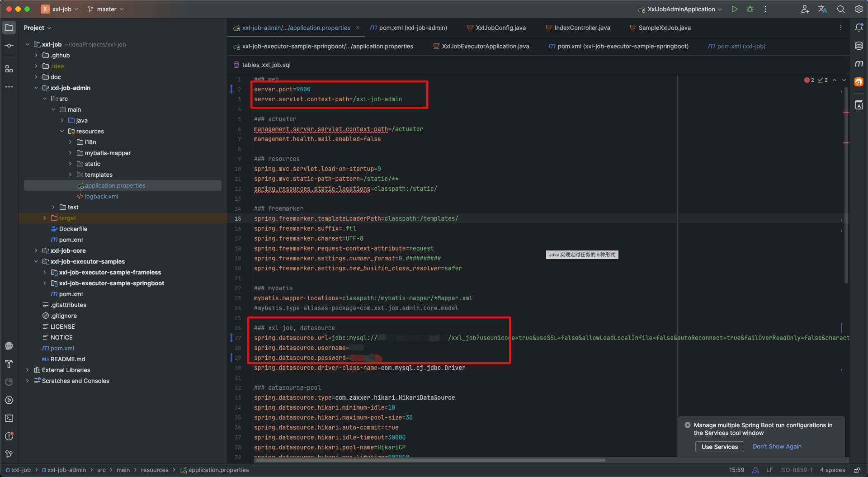Open Terminal tool window icon
This screenshot has height=477, width=868.
[9, 418]
